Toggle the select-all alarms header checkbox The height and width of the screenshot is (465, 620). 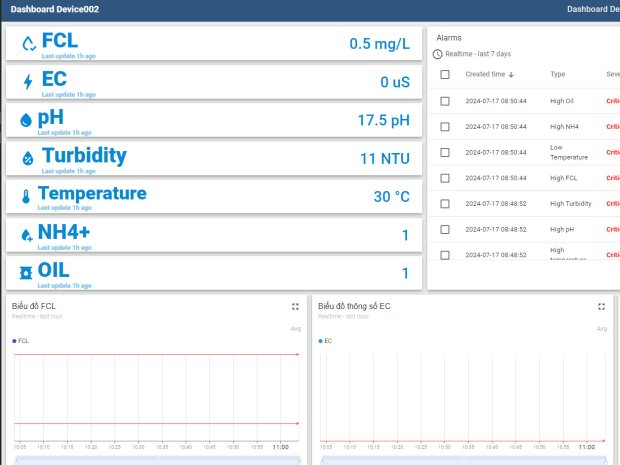pos(445,74)
